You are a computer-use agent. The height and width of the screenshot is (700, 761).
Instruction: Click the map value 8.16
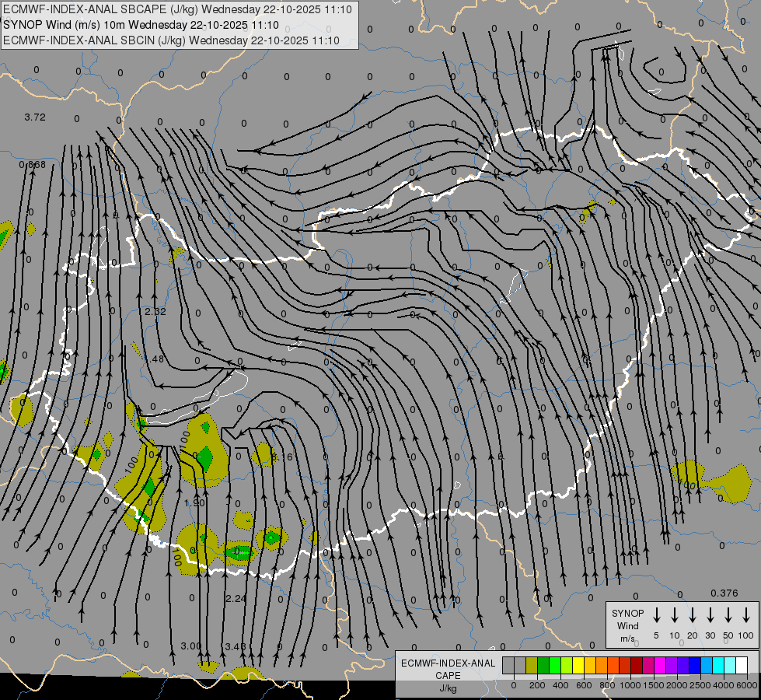pyautogui.click(x=282, y=457)
